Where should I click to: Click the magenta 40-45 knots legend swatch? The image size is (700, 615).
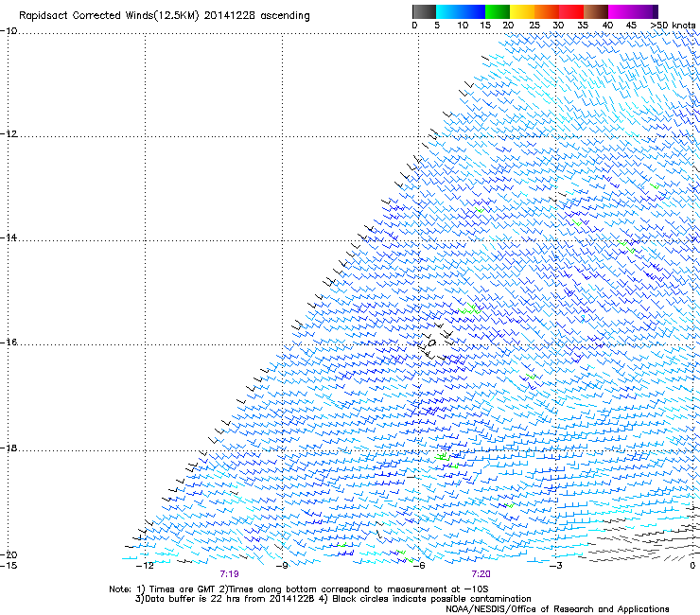pyautogui.click(x=621, y=11)
